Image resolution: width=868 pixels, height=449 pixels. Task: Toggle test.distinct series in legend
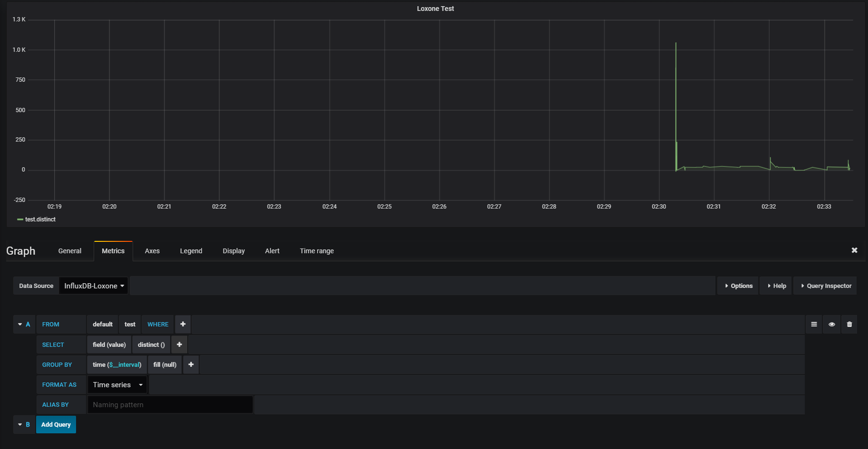[x=40, y=220]
